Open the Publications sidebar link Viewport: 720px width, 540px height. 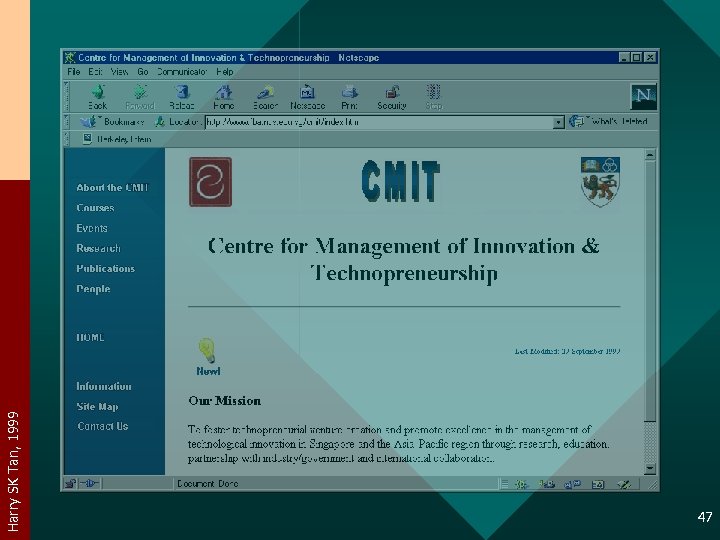pyautogui.click(x=106, y=268)
